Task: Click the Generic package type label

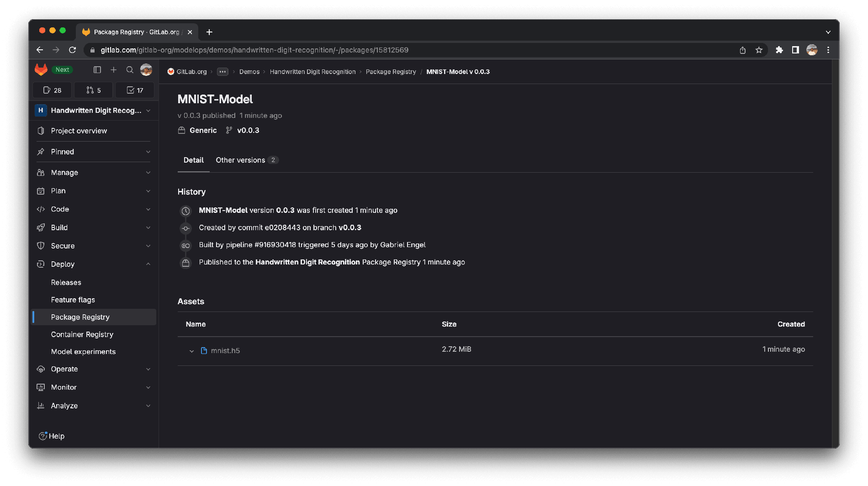Action: [x=203, y=131]
